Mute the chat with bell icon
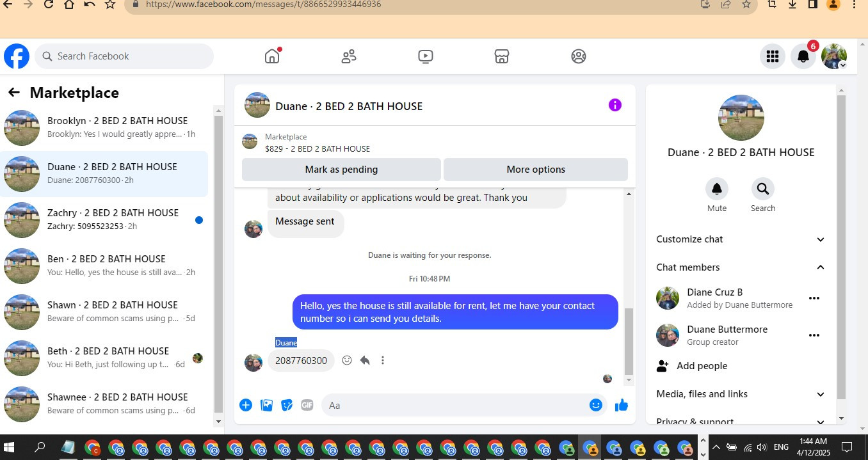The width and height of the screenshot is (868, 460). pyautogui.click(x=717, y=189)
